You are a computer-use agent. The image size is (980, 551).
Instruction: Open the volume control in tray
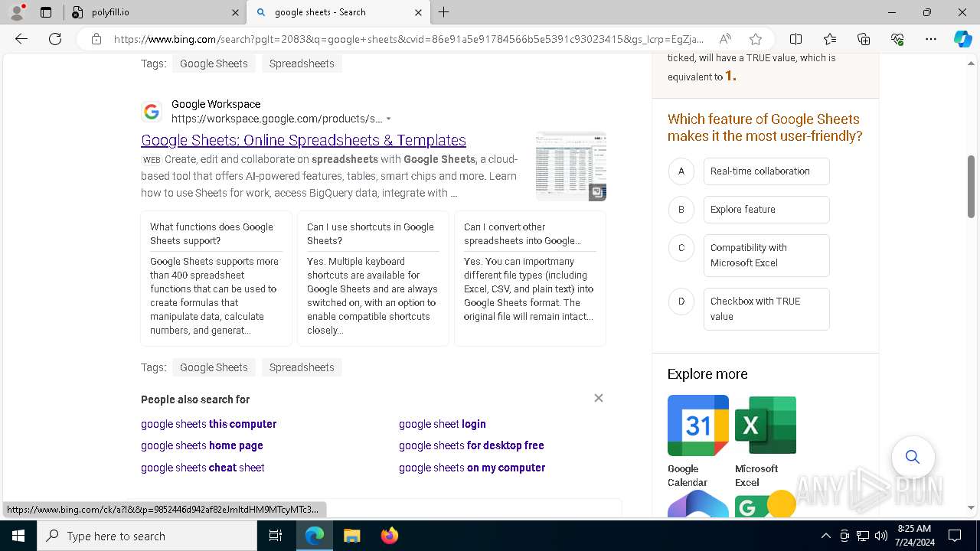[881, 536]
